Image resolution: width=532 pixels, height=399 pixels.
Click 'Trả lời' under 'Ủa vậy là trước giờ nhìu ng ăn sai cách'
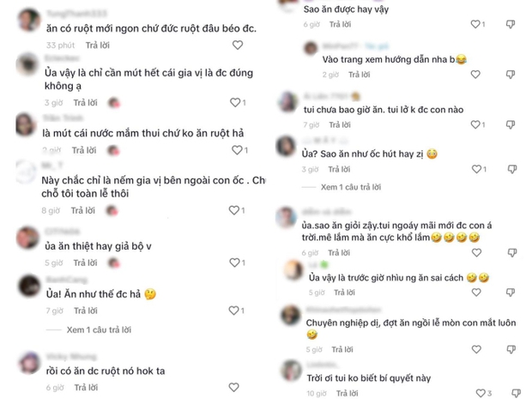click(x=344, y=293)
